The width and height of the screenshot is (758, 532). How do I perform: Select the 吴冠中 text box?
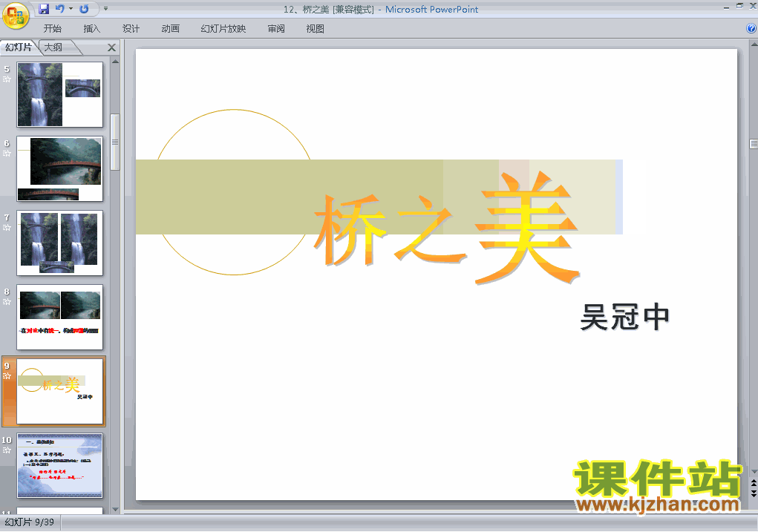(x=624, y=317)
